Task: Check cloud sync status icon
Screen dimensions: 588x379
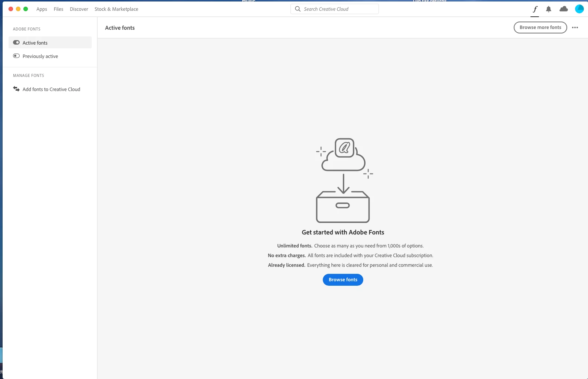Action: tap(564, 9)
